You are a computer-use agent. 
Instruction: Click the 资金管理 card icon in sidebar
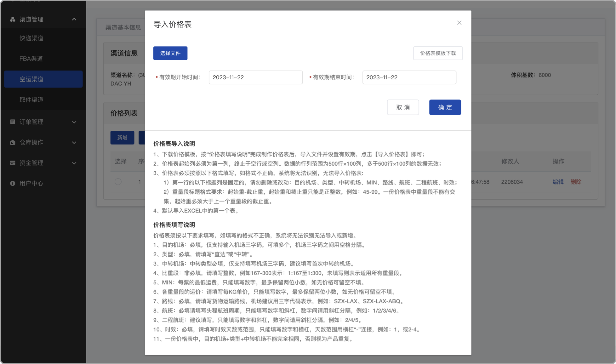point(12,163)
